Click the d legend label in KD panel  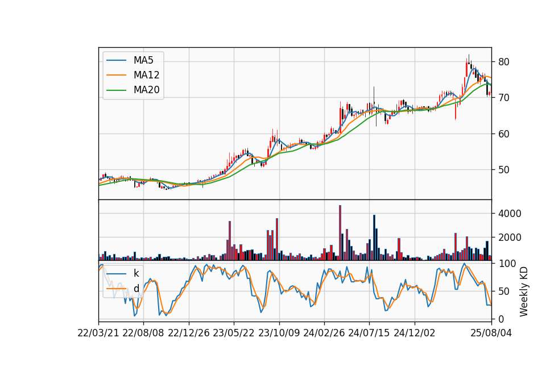pyautogui.click(x=136, y=289)
